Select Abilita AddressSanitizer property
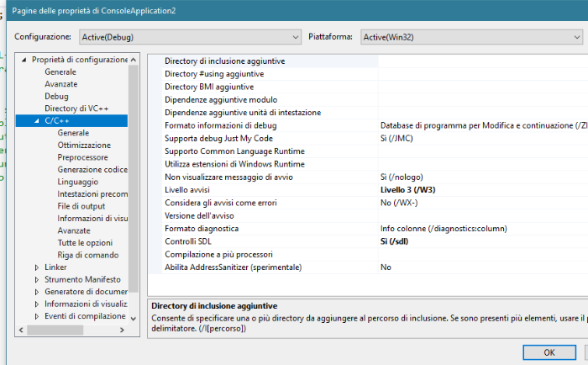Screen dimensions: 588x365 click(233, 267)
